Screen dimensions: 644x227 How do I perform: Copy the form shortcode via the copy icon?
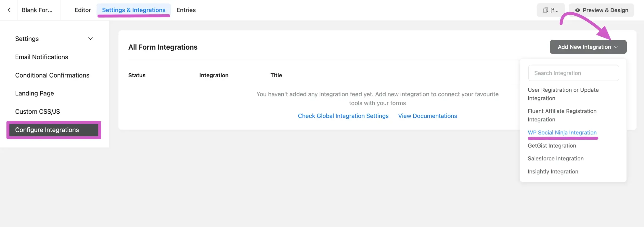tap(545, 10)
